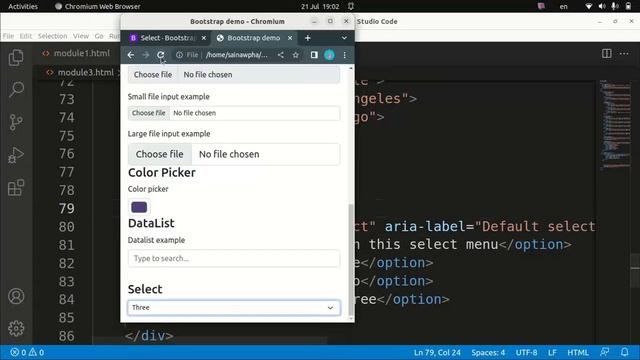Open the en language indicator
Screen dimensions: 640x360
[564, 6]
